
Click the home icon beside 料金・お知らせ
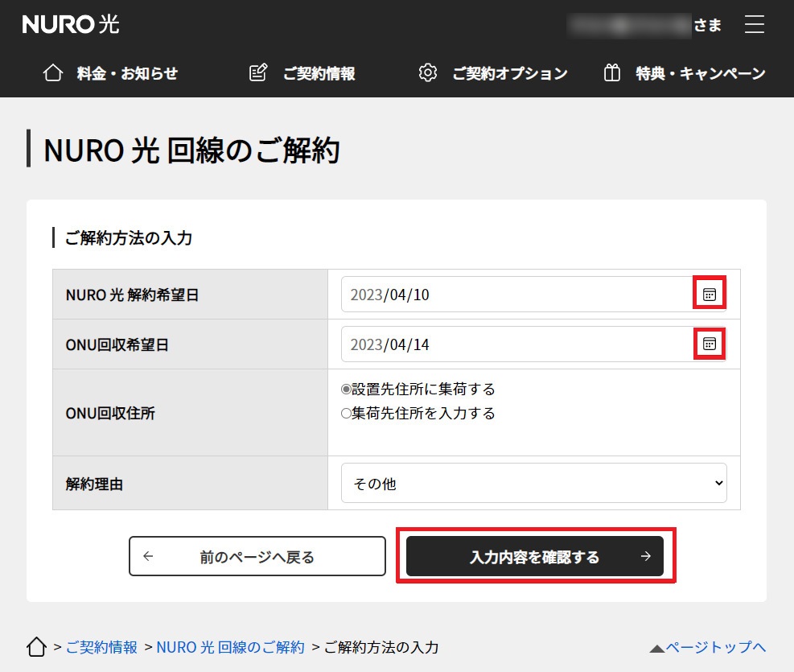pos(53,73)
